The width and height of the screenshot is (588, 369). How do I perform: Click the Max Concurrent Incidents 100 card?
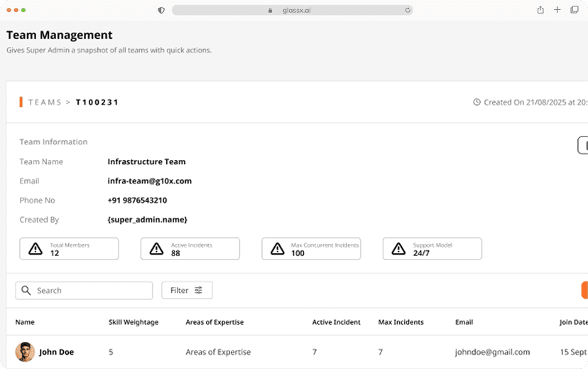[x=311, y=249]
